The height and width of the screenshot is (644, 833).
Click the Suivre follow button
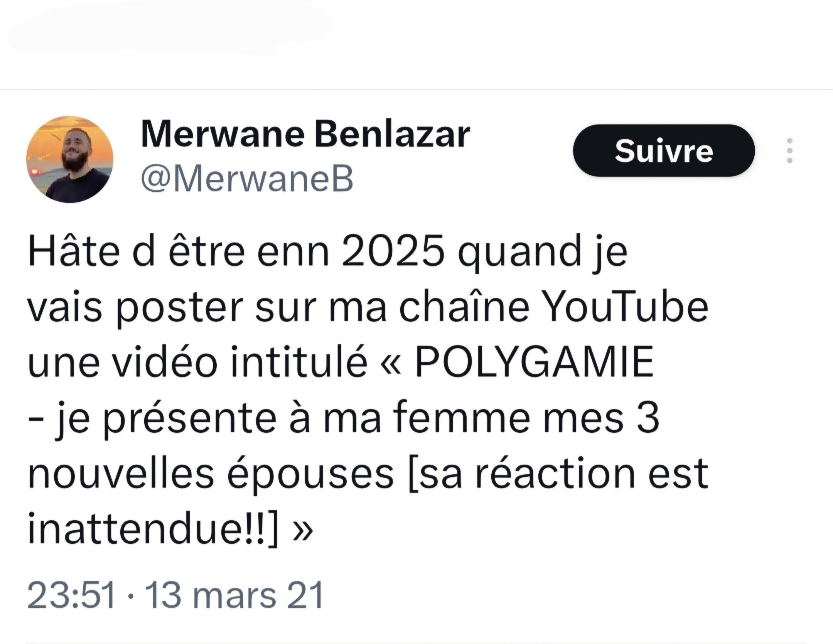(664, 150)
